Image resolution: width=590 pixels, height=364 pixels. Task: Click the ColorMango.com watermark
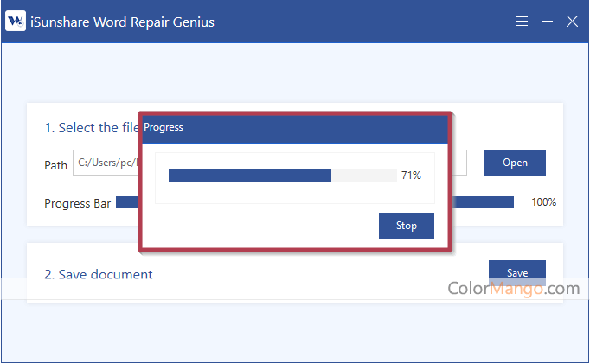513,288
